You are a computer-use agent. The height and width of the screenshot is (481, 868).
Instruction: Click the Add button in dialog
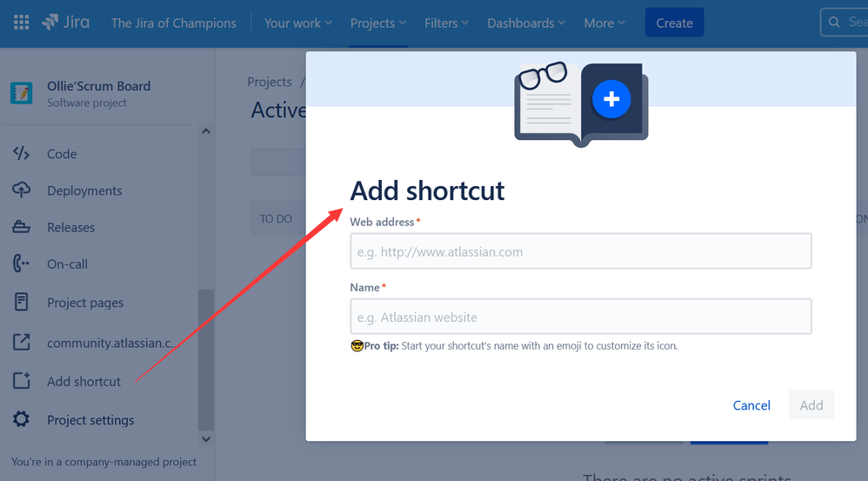click(811, 405)
